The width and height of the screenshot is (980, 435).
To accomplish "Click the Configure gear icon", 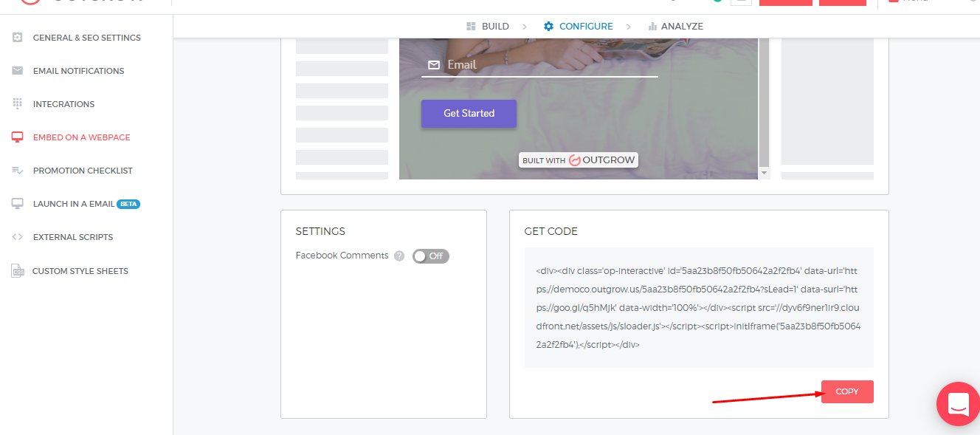I will click(x=548, y=26).
